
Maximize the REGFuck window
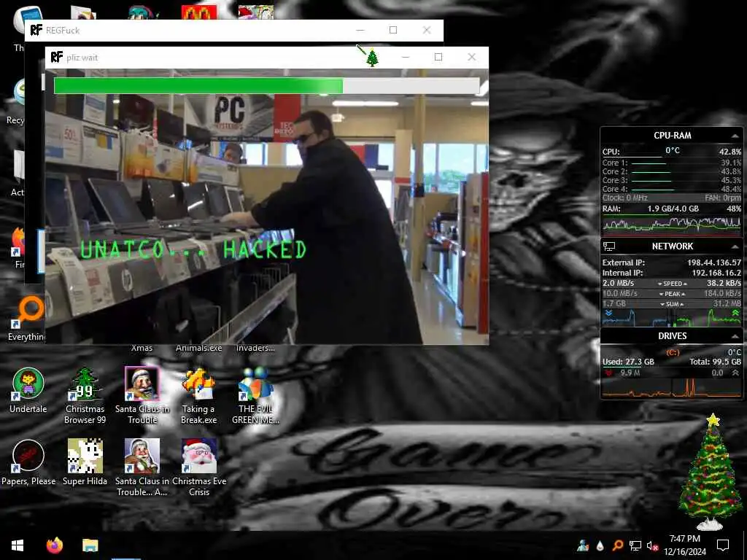(393, 30)
